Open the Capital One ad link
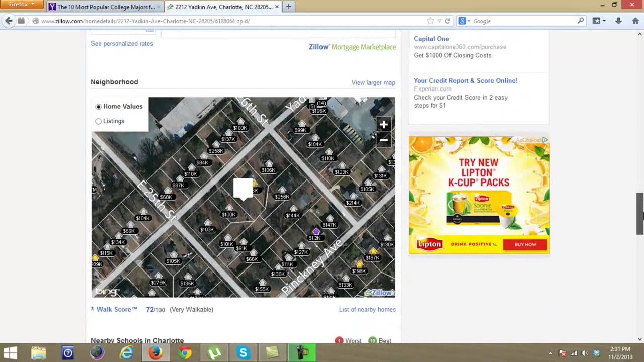This screenshot has width=644, height=362. click(x=431, y=39)
